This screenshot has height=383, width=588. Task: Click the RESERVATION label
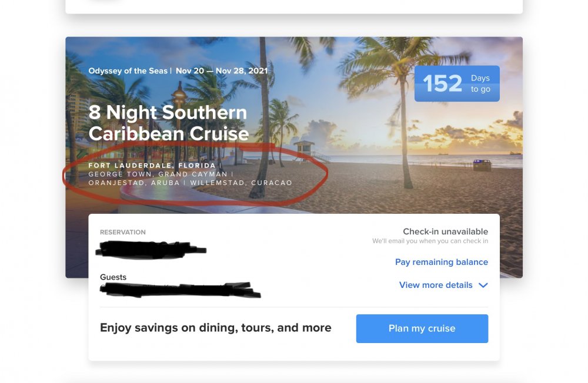(123, 233)
